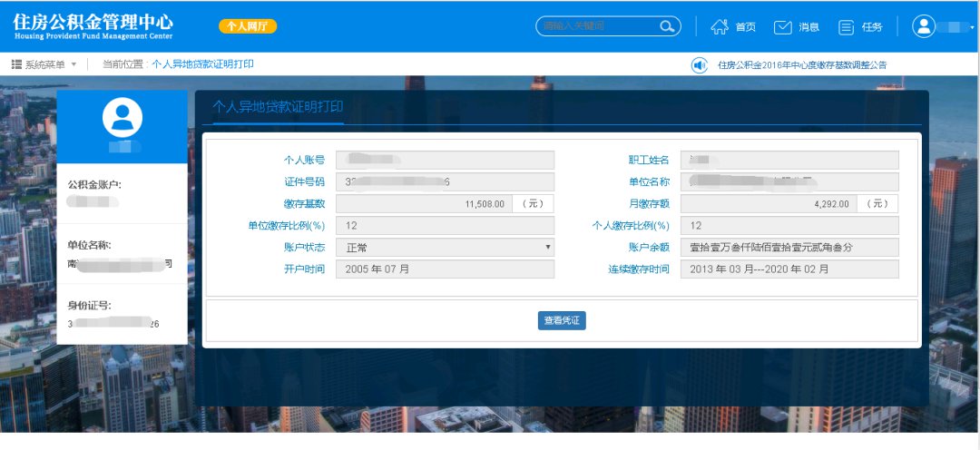The image size is (980, 450).
Task: Click the 系统菜单 grid icon
Action: click(x=16, y=64)
